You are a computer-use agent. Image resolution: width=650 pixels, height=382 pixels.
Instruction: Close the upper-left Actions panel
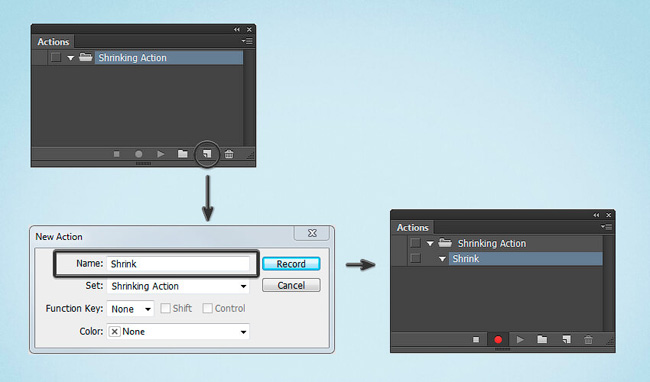point(249,29)
